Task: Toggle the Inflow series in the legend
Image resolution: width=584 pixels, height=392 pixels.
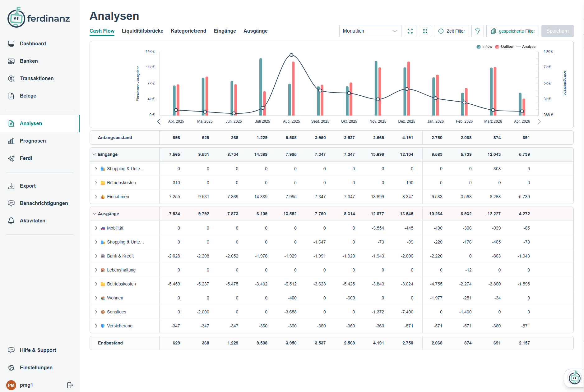Action: click(x=484, y=46)
